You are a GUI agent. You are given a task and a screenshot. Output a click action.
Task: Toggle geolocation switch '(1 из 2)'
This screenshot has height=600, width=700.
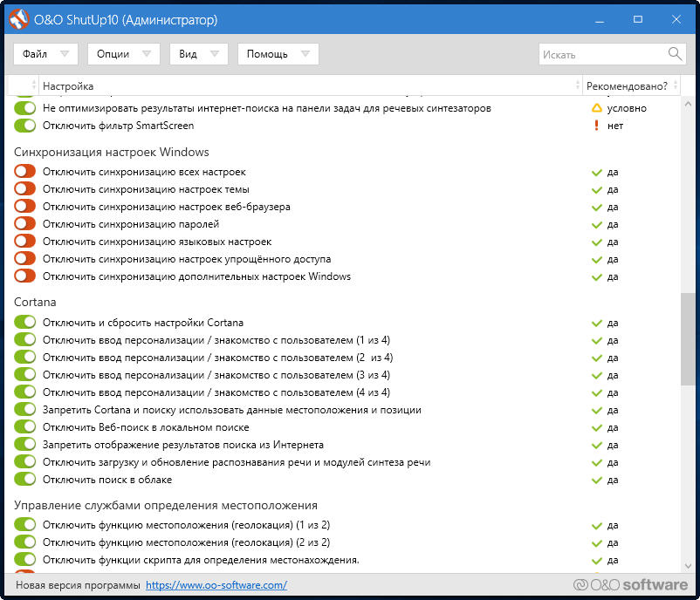click(x=24, y=524)
